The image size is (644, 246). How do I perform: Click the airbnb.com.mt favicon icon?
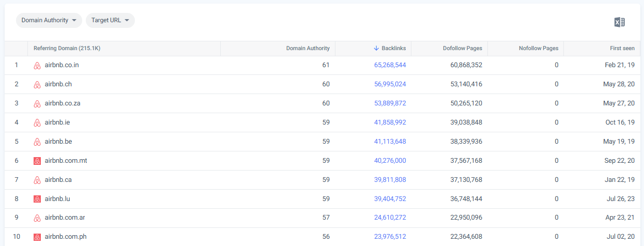coord(37,161)
